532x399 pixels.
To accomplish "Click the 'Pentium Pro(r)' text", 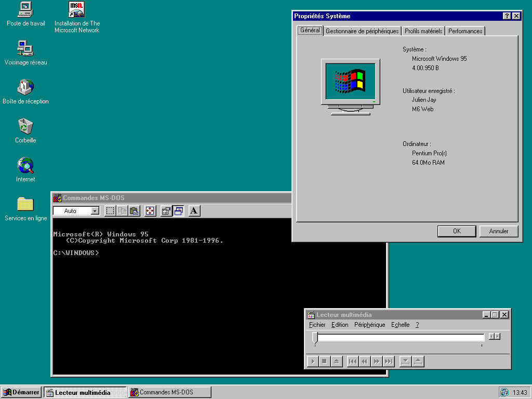I will pos(429,153).
